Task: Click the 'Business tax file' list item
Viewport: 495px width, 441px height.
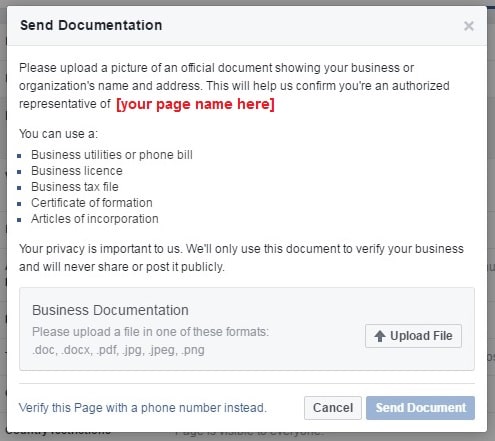Action: (x=75, y=187)
